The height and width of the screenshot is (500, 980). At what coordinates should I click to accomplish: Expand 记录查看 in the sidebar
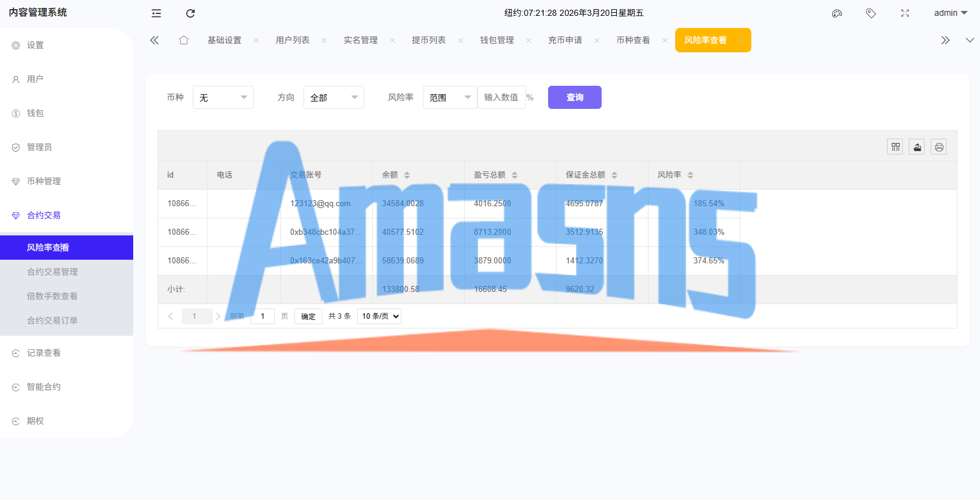click(66, 353)
